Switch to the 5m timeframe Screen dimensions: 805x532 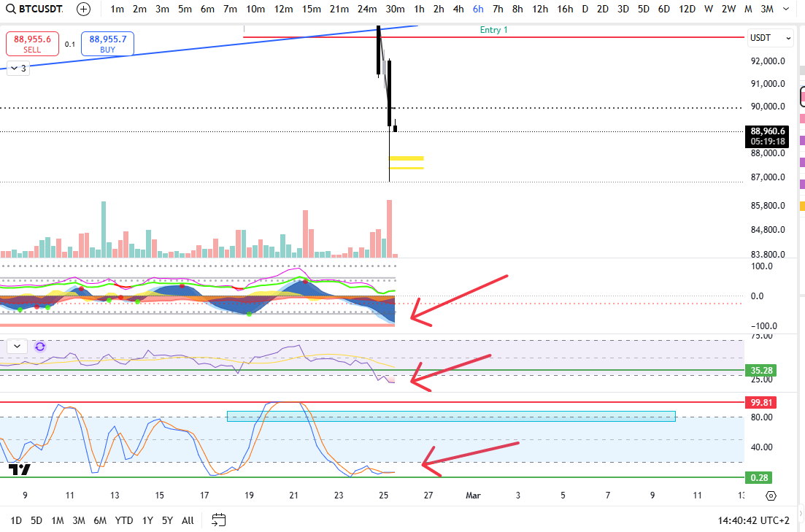tap(185, 9)
